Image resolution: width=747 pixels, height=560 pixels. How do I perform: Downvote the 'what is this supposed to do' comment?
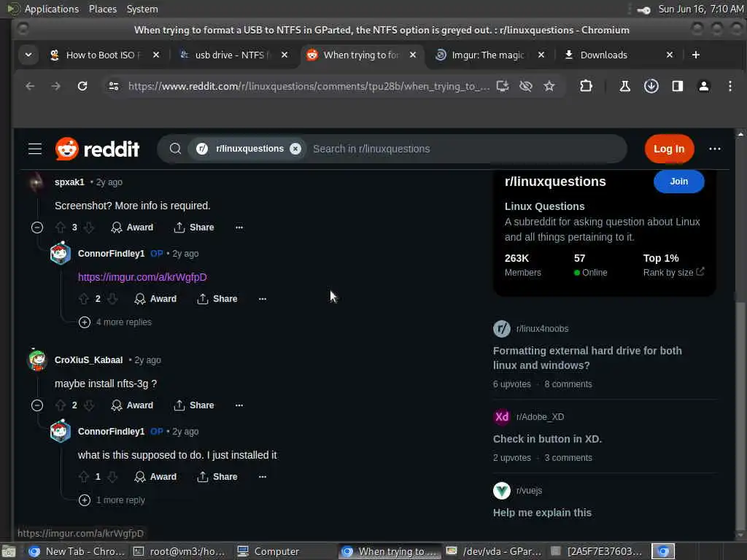[112, 477]
